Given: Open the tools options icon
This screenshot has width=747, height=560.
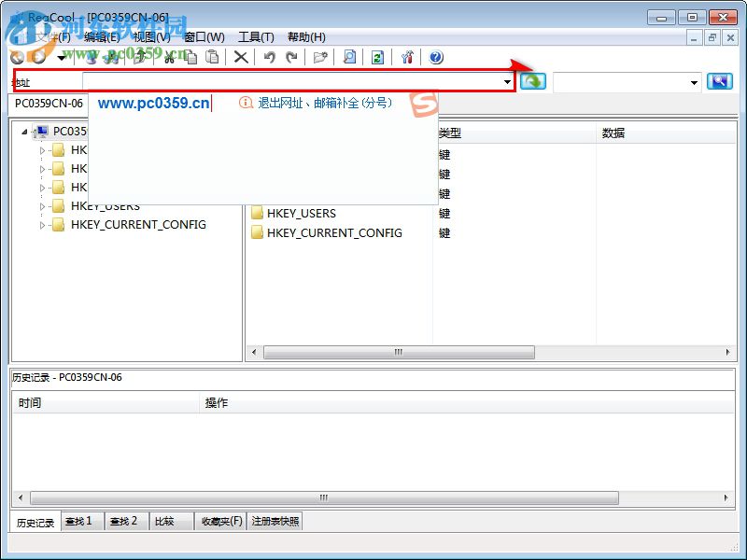Looking at the screenshot, I should (407, 57).
